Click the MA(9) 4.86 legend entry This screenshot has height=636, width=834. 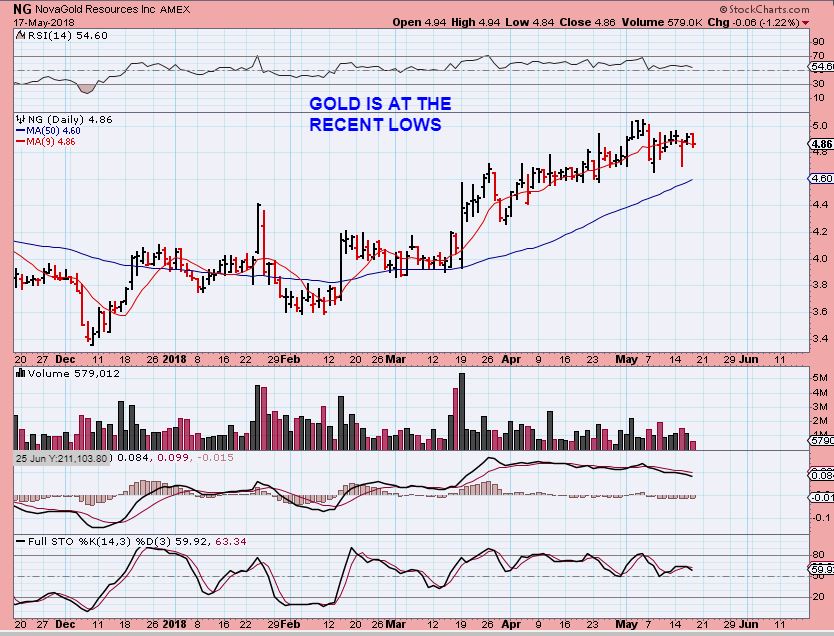51,141
